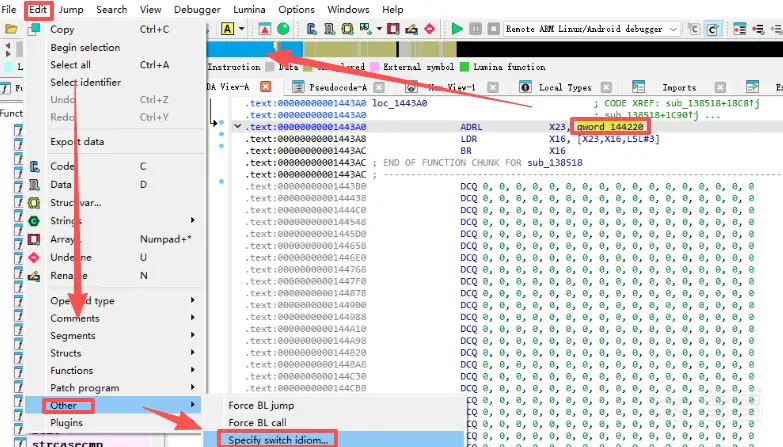Image resolution: width=783 pixels, height=447 pixels.
Task: Expand the Comments submenu
Action: 193,318
